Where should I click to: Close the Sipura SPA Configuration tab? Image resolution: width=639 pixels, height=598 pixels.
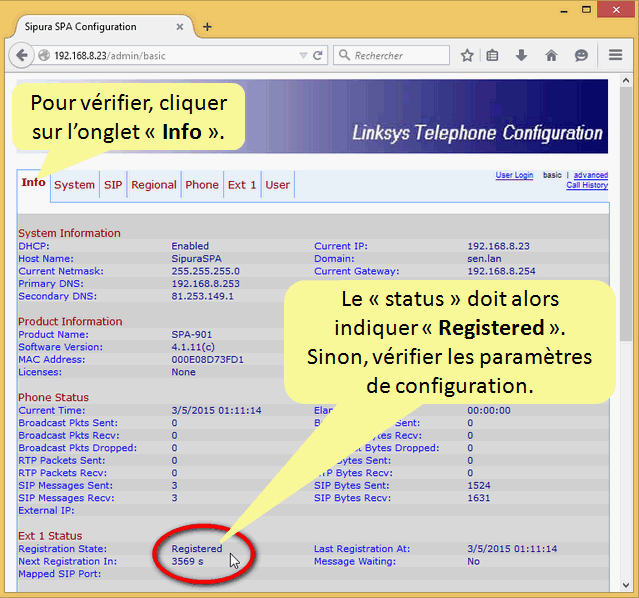179,27
